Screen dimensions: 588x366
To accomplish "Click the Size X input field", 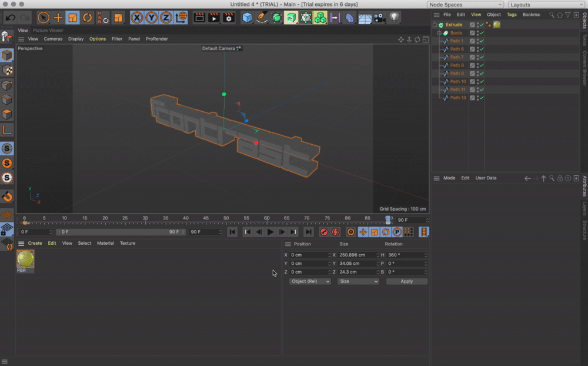I will [359, 255].
